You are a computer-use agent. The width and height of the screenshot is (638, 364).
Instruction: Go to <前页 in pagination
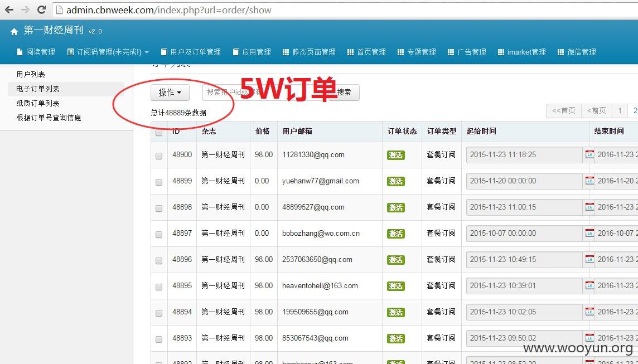point(596,110)
